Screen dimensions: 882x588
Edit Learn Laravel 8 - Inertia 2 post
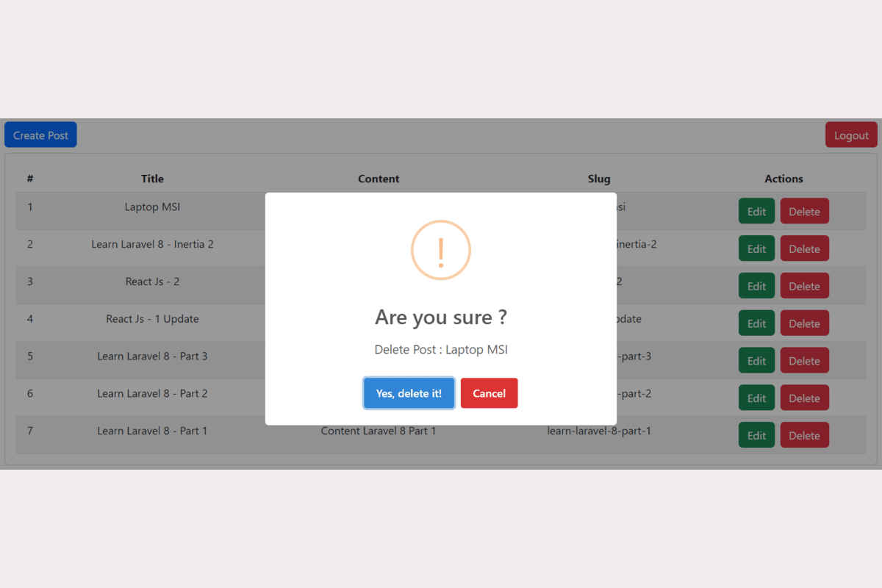coord(756,248)
